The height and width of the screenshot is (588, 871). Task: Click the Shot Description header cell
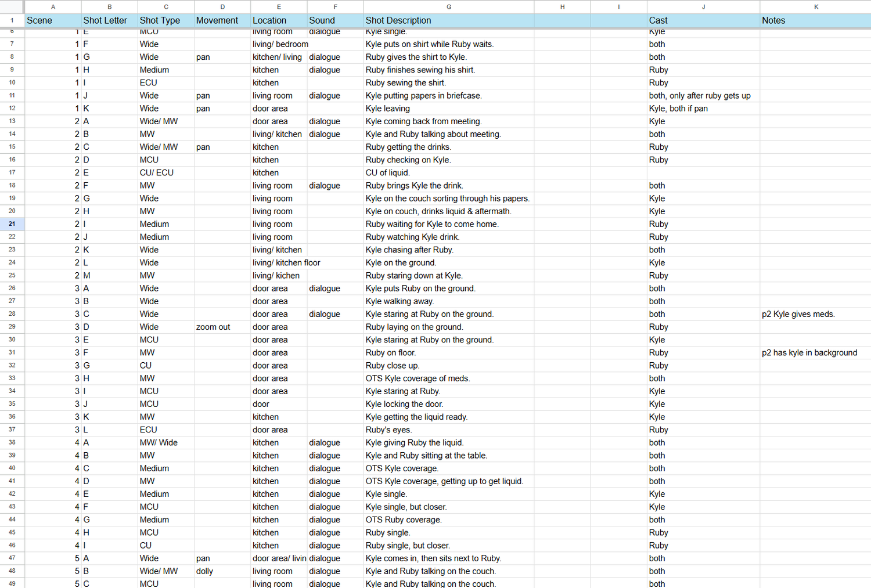pyautogui.click(x=448, y=20)
